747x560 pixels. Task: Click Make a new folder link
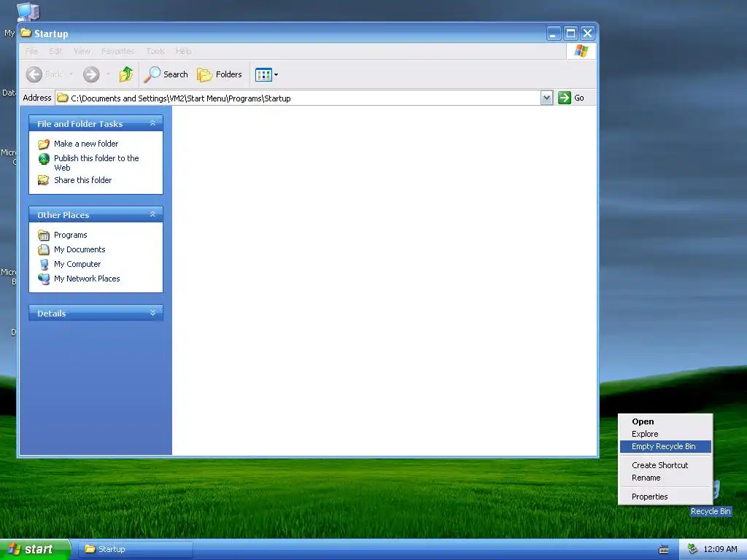(x=86, y=144)
